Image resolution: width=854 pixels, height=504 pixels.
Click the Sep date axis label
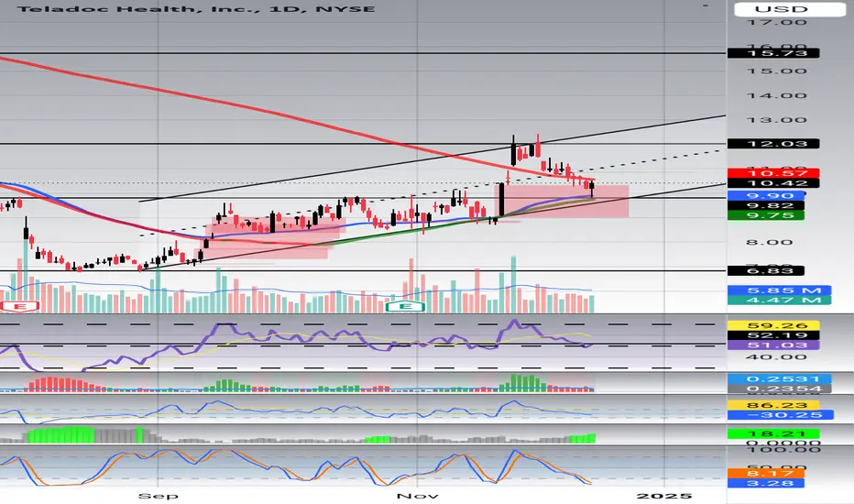[x=158, y=496]
